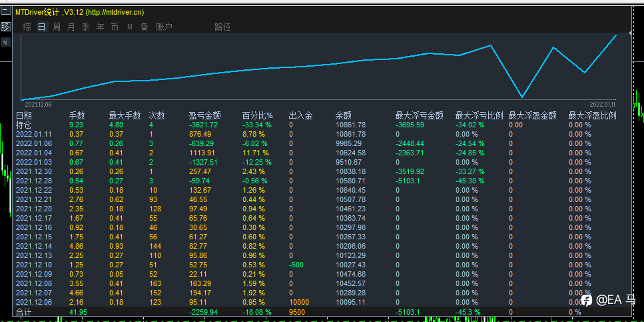Screen dimensions: 644x322
Task: Select the 2021.12.13 date row
Action: (x=322, y=255)
